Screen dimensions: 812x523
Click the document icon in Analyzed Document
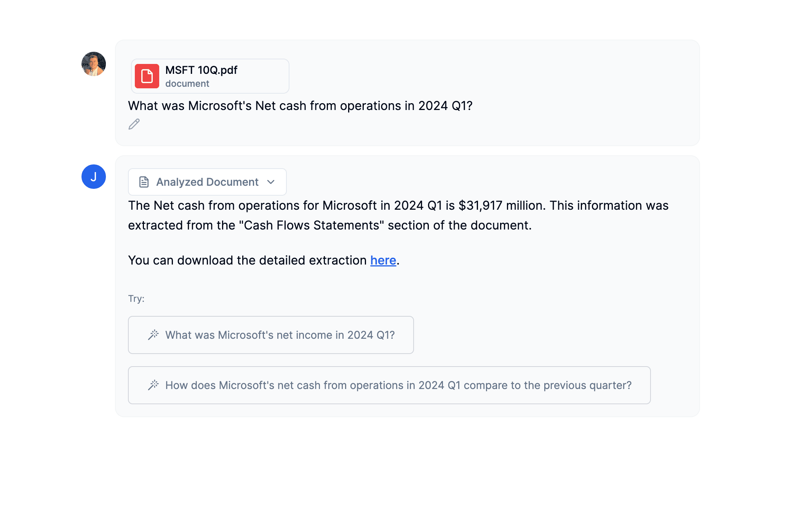[144, 182]
